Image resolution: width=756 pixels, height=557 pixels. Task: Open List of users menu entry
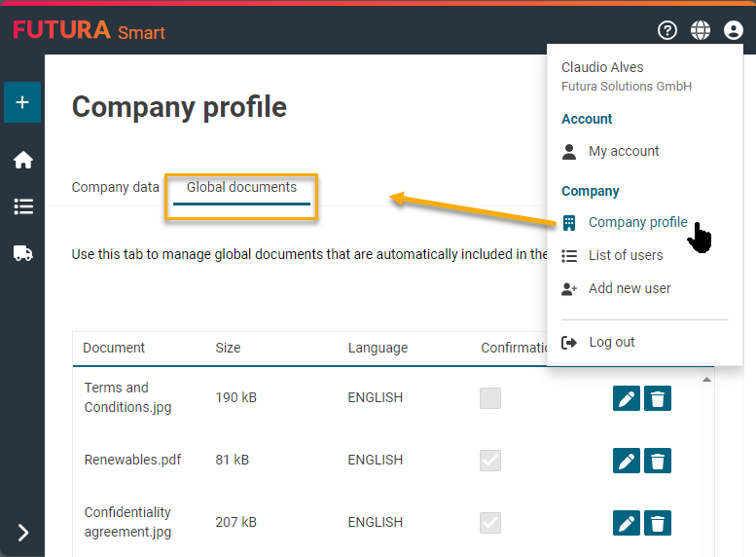[x=625, y=255]
